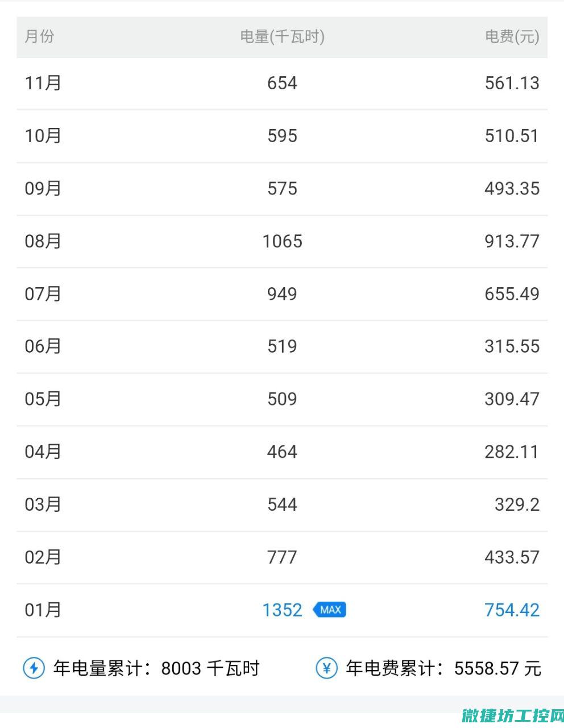The image size is (564, 728).
Task: Open the January usage value 1352
Action: click(x=282, y=610)
